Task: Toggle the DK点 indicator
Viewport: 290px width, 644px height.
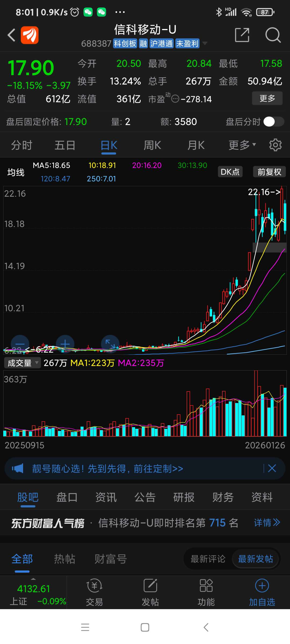Action: click(230, 172)
